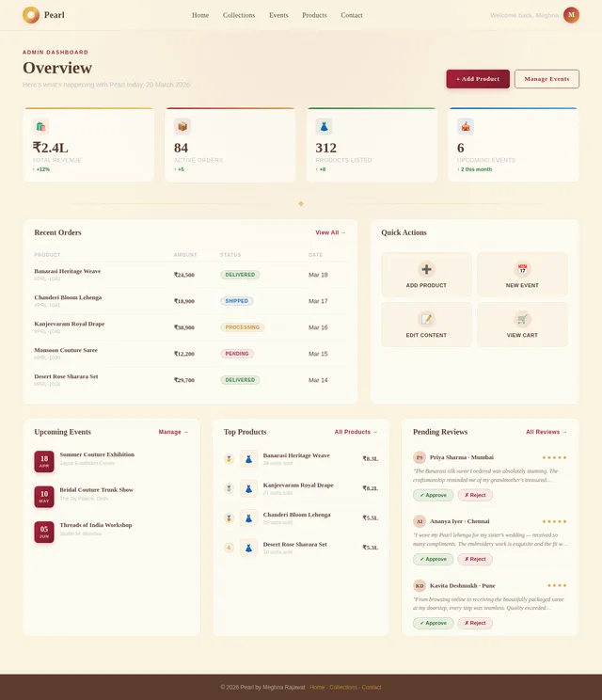
Task: Click the DELIVERED badge on the Mar 18 order
Action: click(x=240, y=275)
